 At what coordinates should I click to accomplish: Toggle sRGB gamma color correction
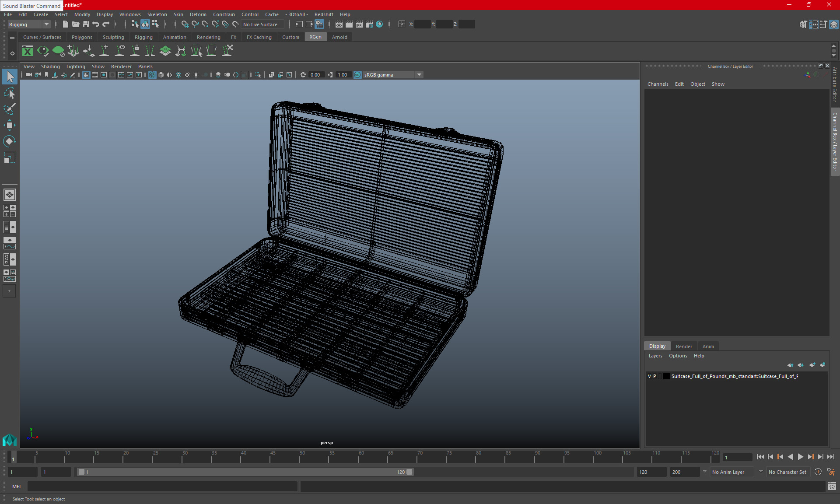357,74
